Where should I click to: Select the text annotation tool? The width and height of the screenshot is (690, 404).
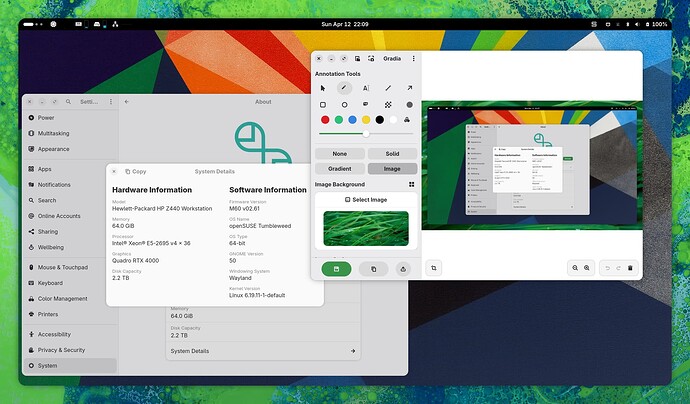coord(366,88)
